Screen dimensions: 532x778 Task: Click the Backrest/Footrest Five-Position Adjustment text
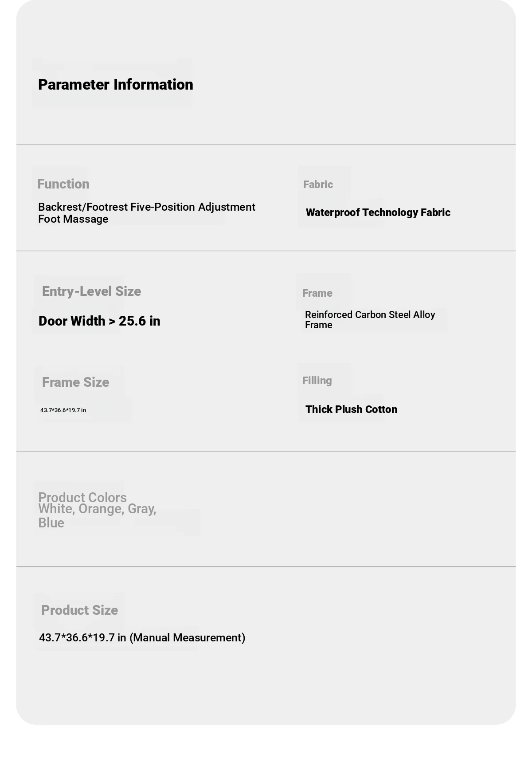(146, 207)
